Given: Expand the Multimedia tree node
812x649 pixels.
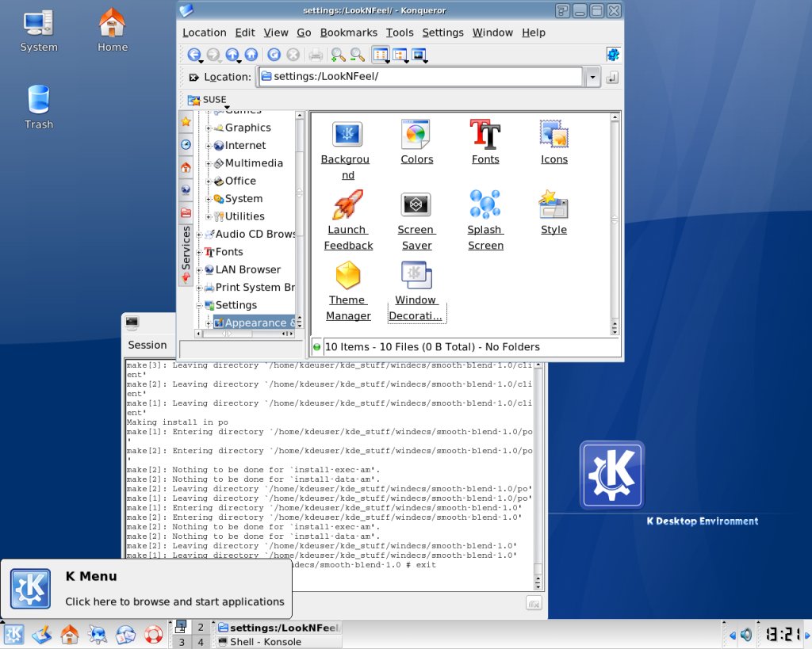Looking at the screenshot, I should point(209,163).
